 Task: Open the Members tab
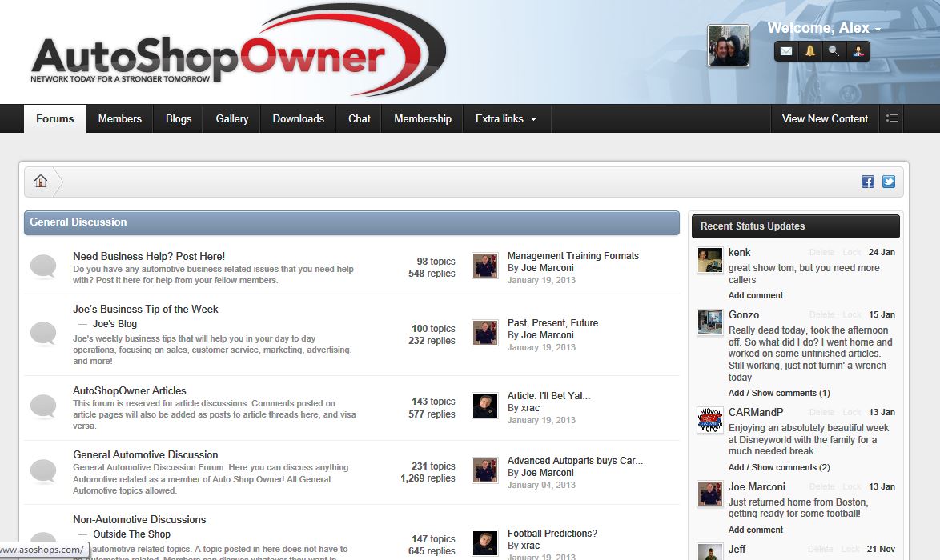pos(120,118)
